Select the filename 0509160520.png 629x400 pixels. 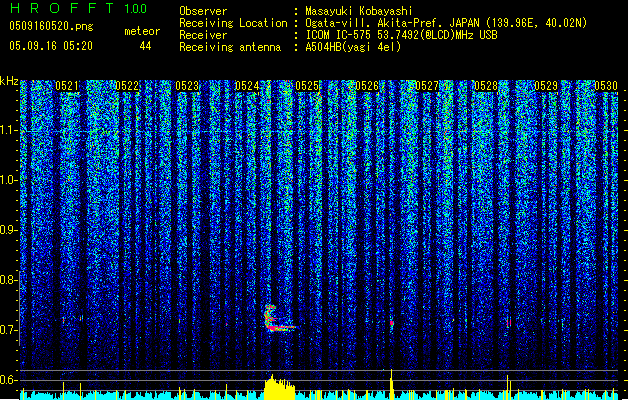pos(51,26)
